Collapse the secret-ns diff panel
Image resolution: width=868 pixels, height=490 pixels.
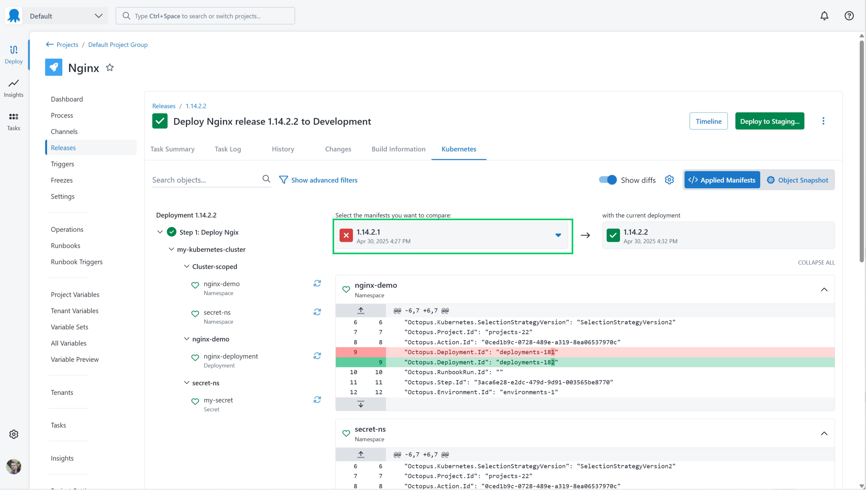pos(824,434)
